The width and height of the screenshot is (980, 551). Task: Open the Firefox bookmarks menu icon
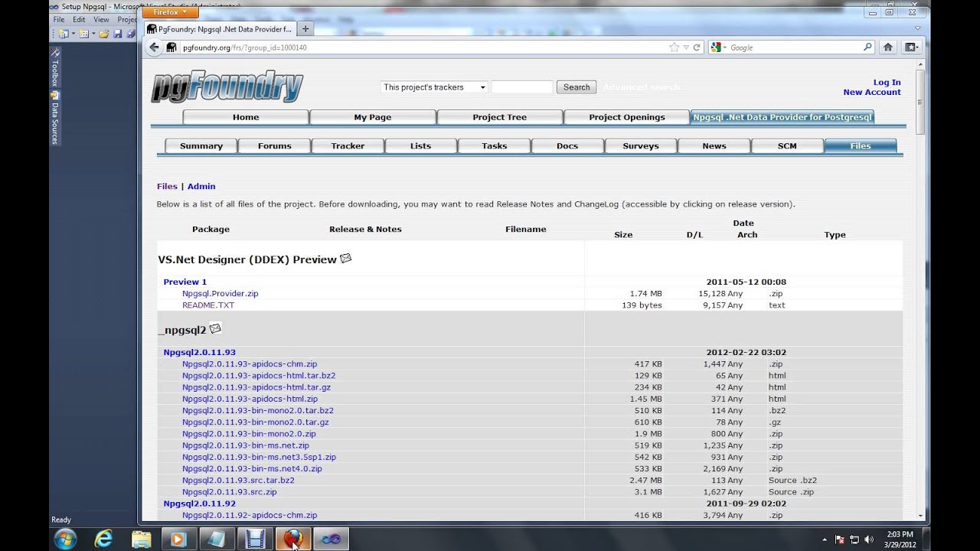tap(911, 47)
